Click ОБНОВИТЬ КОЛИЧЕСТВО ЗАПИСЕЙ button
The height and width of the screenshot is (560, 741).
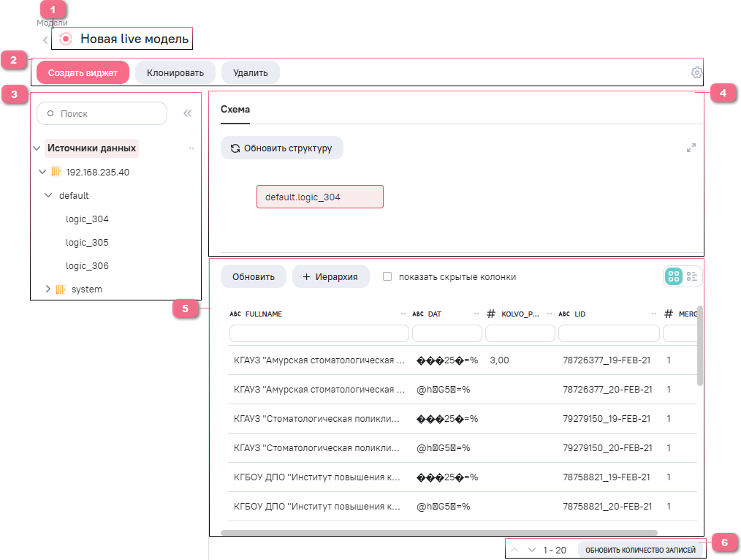(x=640, y=550)
